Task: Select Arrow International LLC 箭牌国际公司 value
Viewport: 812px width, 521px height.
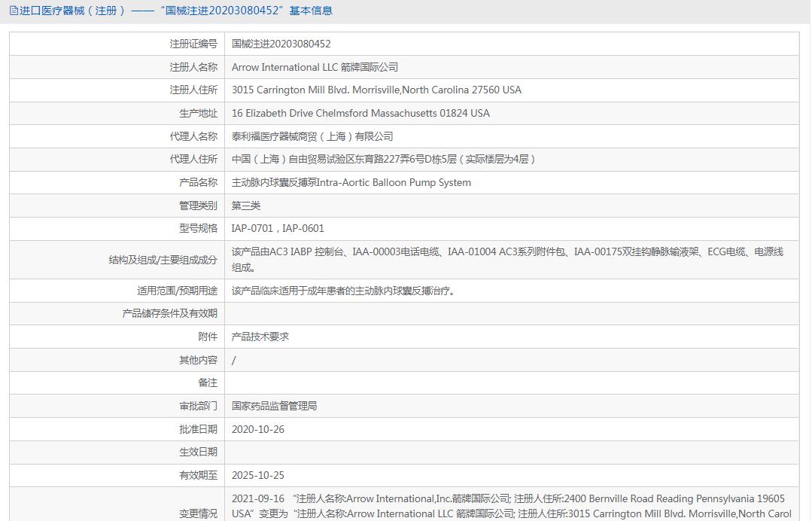Action: coord(315,67)
